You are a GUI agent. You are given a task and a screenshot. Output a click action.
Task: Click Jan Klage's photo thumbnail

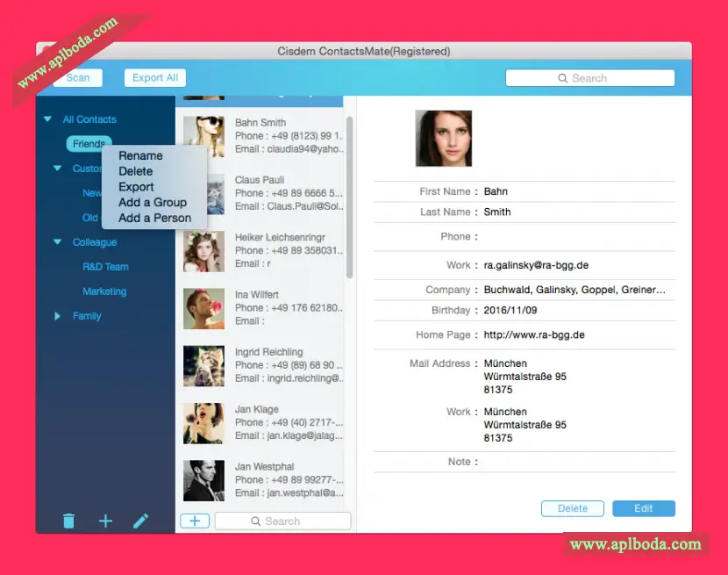point(203,423)
